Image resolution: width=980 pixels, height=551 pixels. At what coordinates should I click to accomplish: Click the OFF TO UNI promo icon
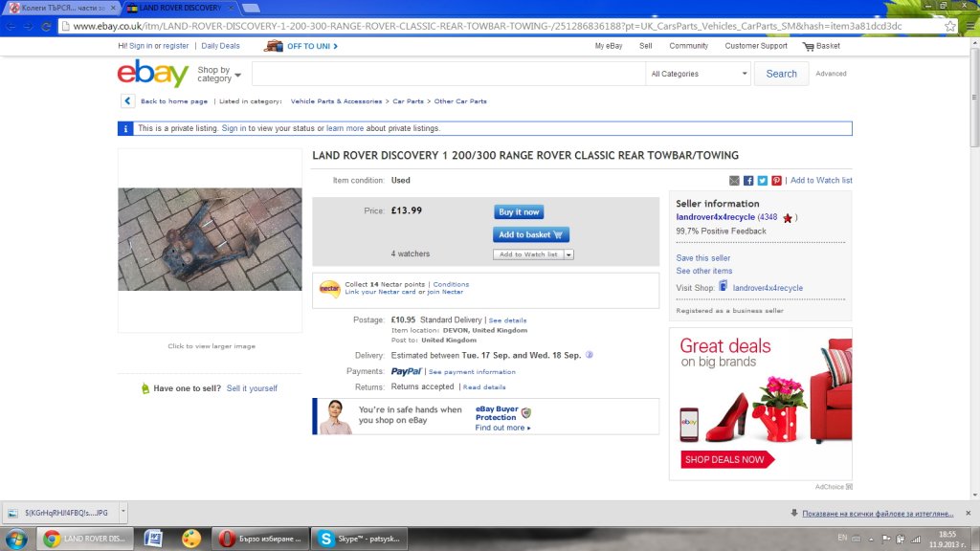point(273,46)
